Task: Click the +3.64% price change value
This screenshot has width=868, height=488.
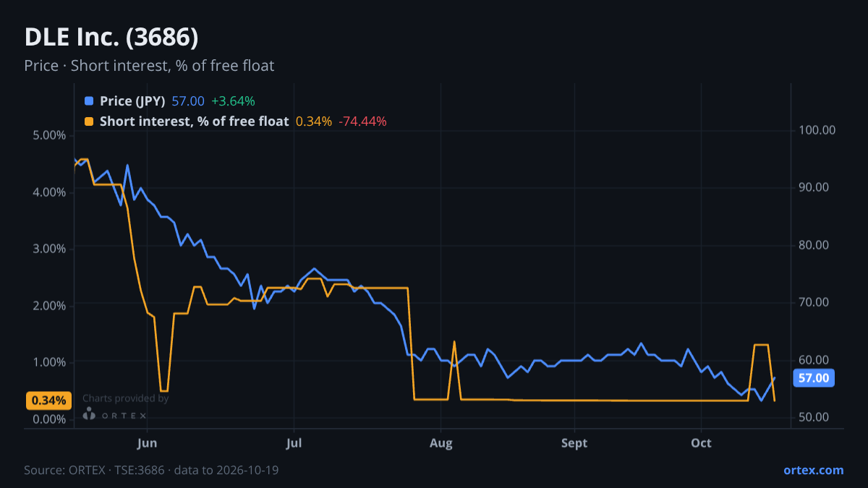Action: pyautogui.click(x=233, y=101)
